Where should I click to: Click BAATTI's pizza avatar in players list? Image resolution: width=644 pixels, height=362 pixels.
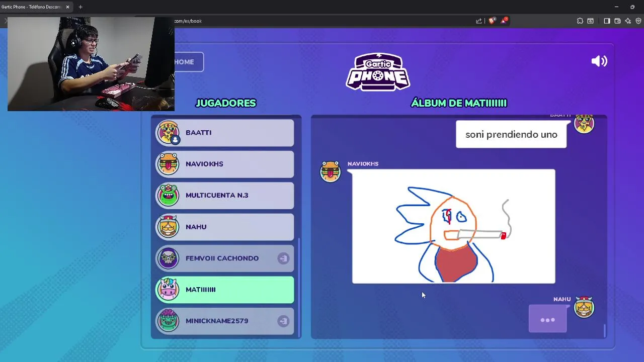pyautogui.click(x=168, y=132)
